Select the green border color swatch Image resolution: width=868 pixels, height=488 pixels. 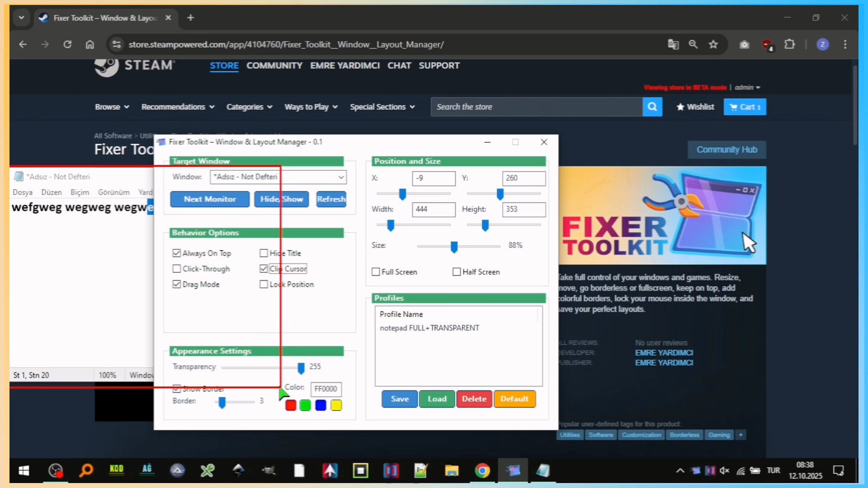click(x=305, y=405)
